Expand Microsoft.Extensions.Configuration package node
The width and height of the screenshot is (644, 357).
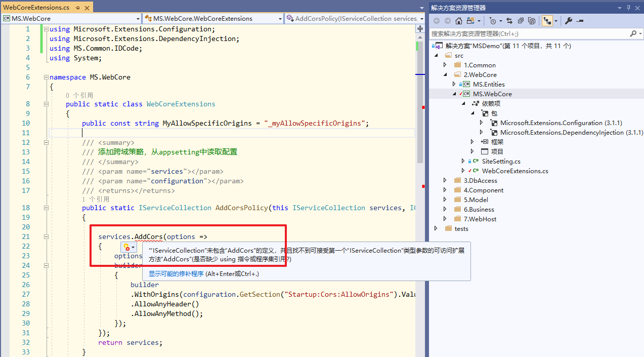coord(481,123)
